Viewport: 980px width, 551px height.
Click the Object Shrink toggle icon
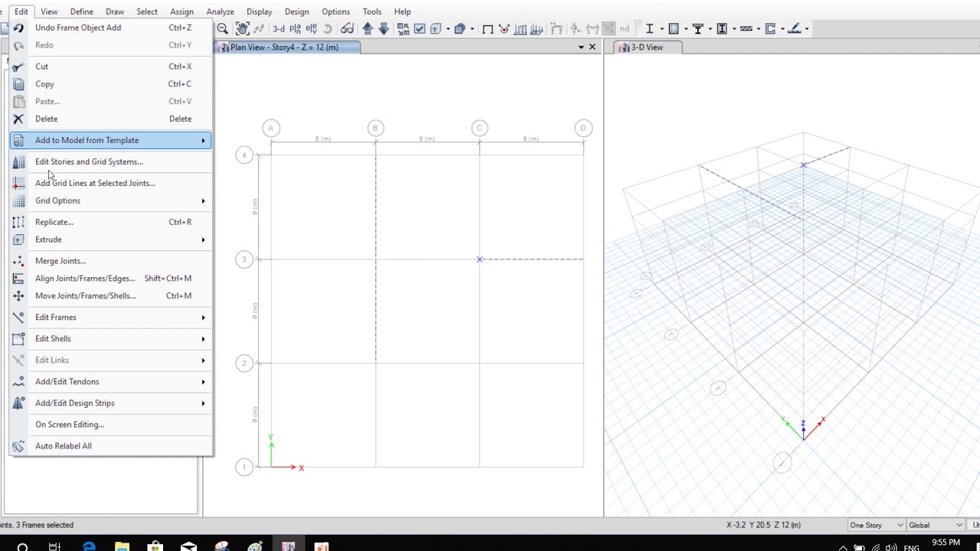pos(403,28)
